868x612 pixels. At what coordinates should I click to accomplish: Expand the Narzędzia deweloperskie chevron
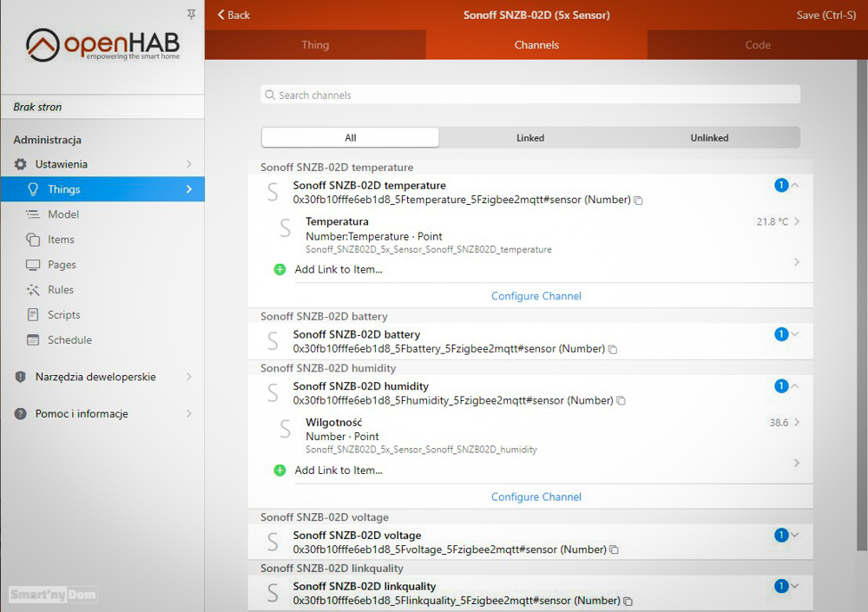click(188, 377)
